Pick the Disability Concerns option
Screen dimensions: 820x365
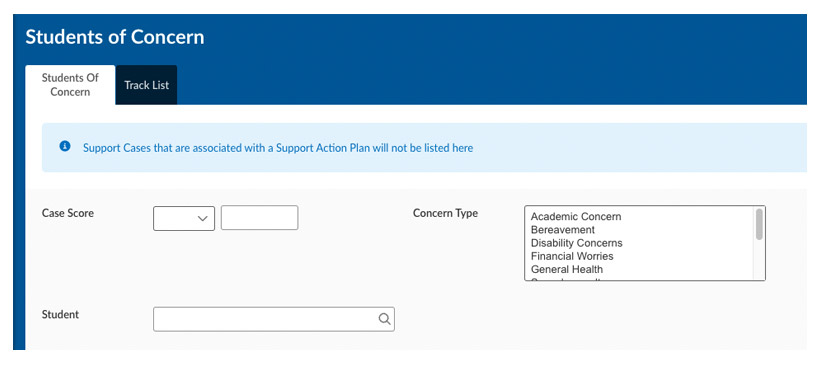click(x=576, y=243)
